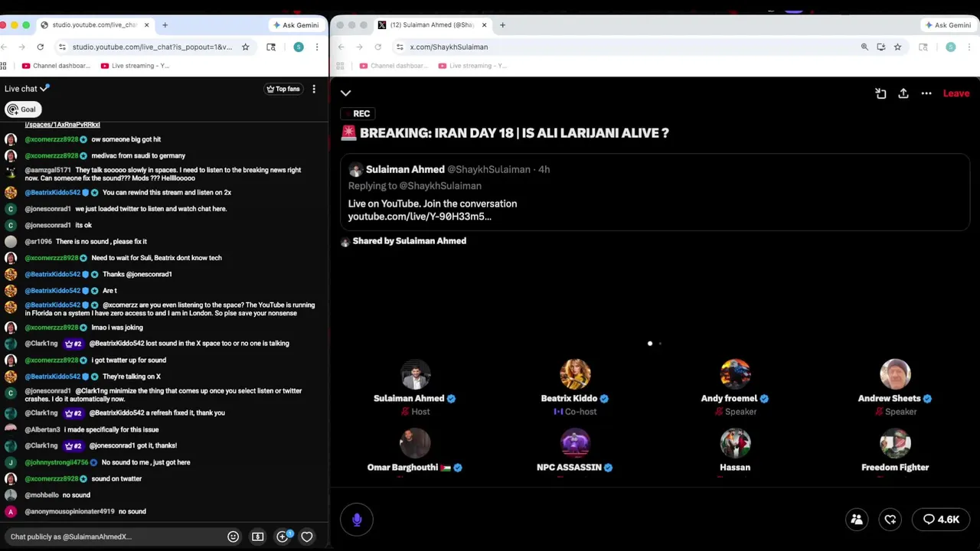
Task: Click the install app icon in X address bar
Action: click(881, 47)
